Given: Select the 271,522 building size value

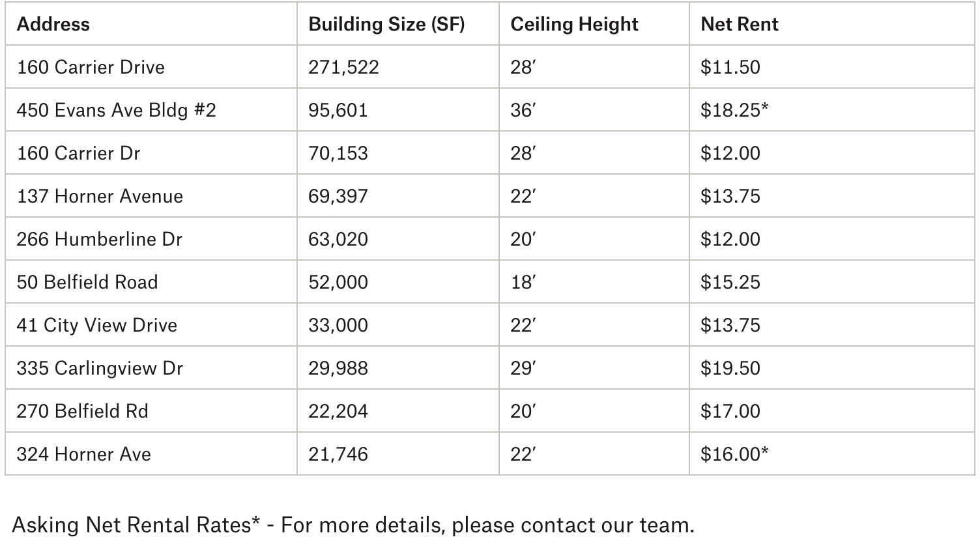Looking at the screenshot, I should click(343, 67).
